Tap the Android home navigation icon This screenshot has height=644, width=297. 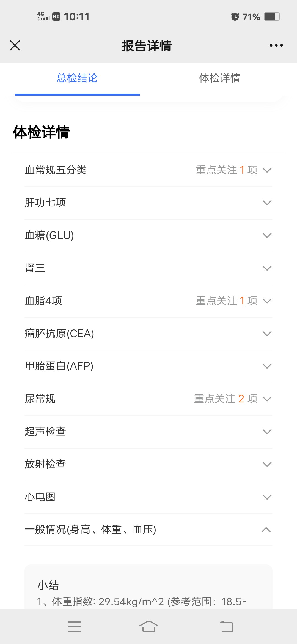click(x=148, y=627)
